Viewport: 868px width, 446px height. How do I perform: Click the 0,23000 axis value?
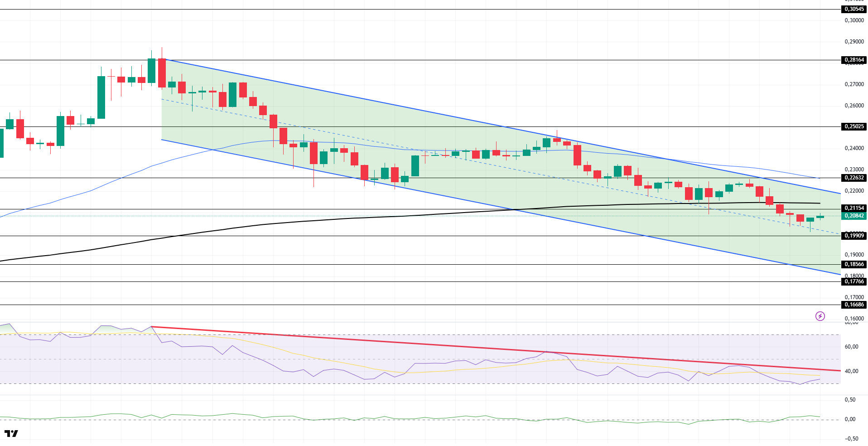[x=854, y=170]
